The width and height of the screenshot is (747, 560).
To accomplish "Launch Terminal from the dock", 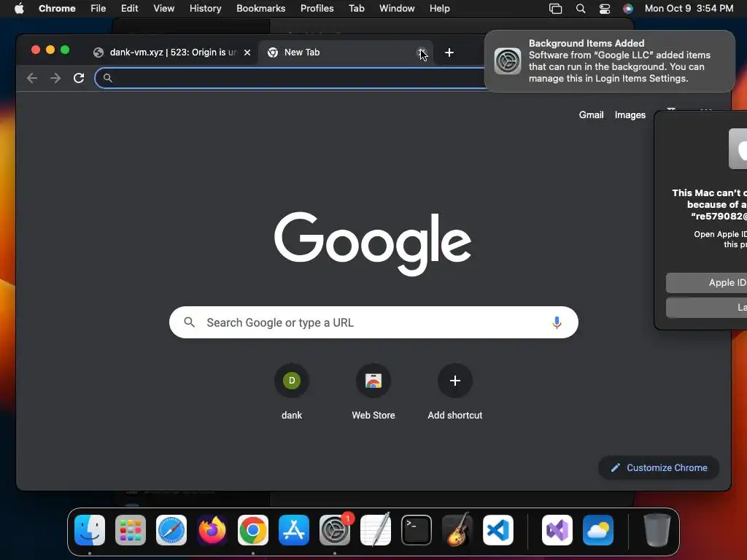I will point(417,530).
